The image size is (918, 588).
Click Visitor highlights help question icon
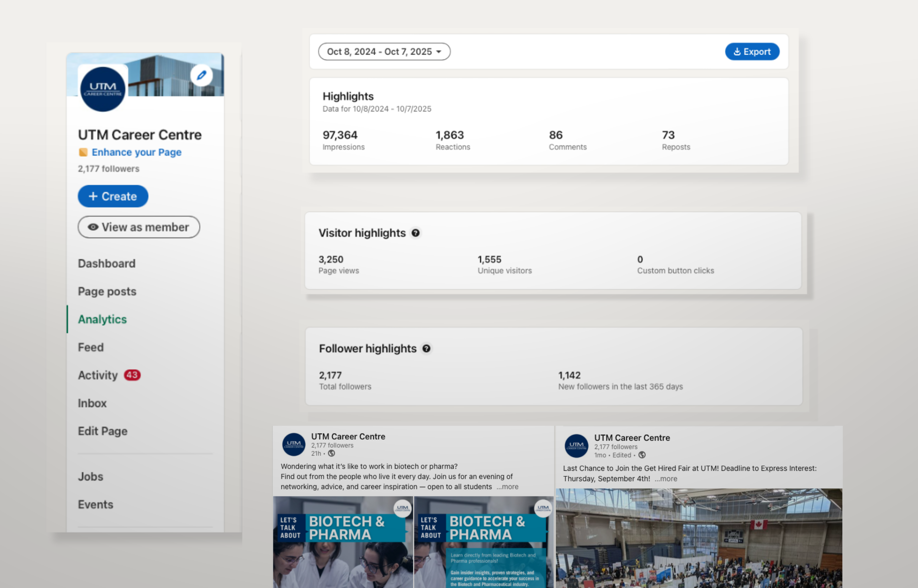click(x=415, y=233)
